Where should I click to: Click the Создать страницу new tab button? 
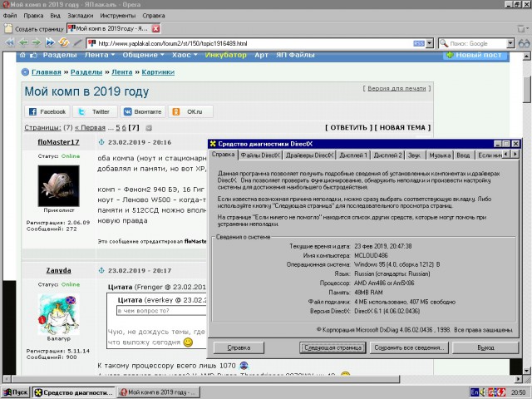tap(34, 29)
